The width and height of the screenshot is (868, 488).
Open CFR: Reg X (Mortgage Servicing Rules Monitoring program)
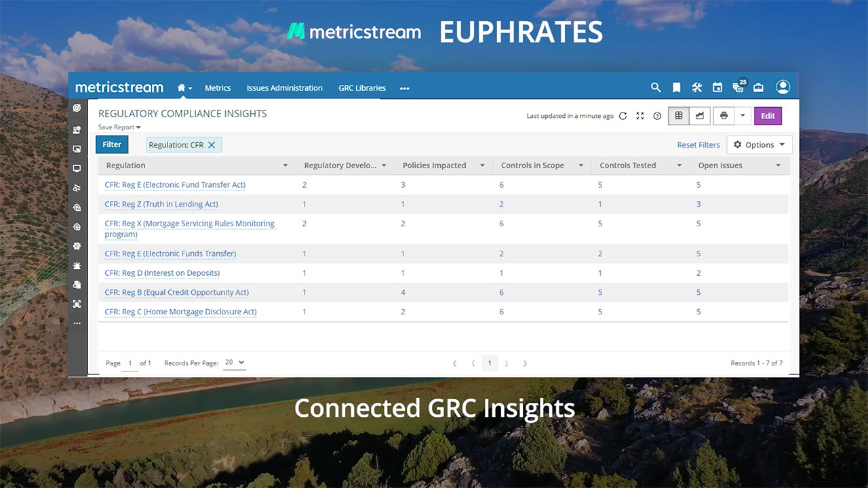coord(190,229)
